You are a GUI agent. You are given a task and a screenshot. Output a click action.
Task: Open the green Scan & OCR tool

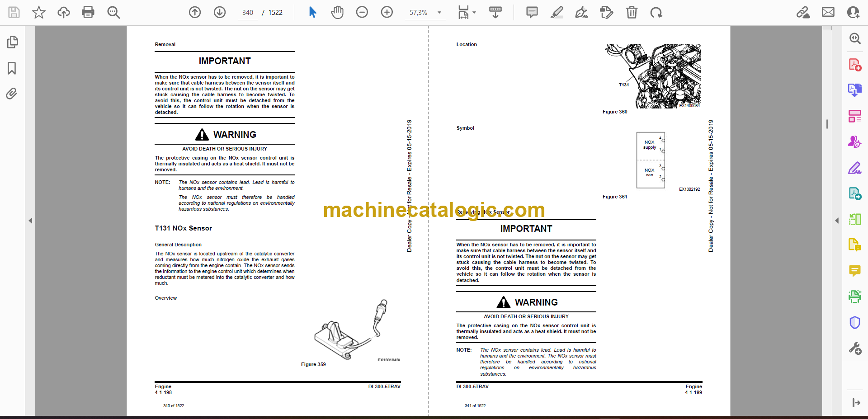click(855, 297)
